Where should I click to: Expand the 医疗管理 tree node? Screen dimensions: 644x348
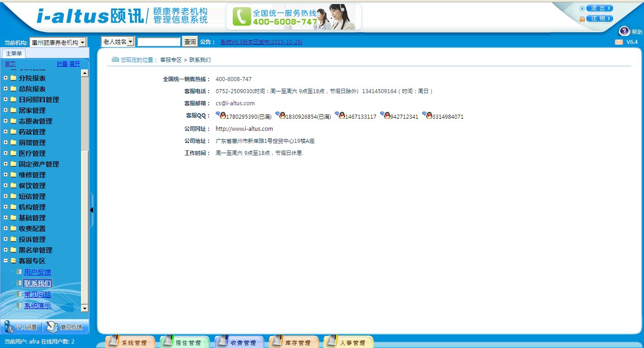click(6, 153)
